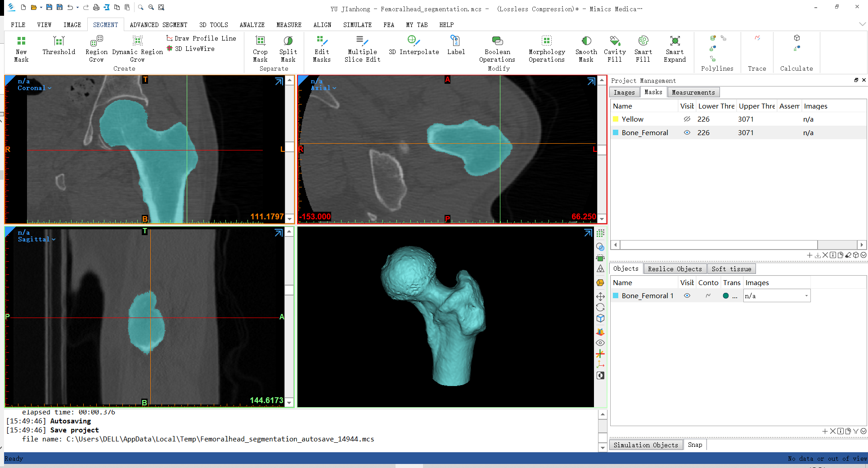Select the Label tool
The height and width of the screenshot is (468, 868).
point(456,45)
